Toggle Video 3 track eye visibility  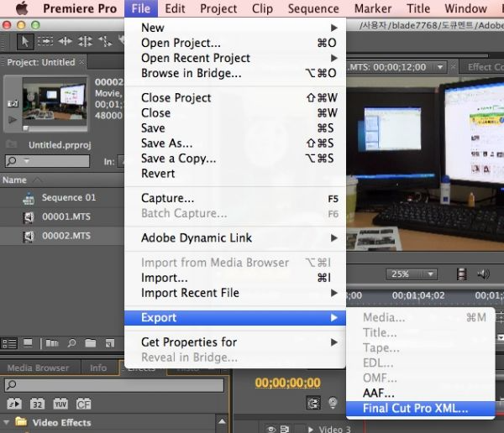(270, 429)
